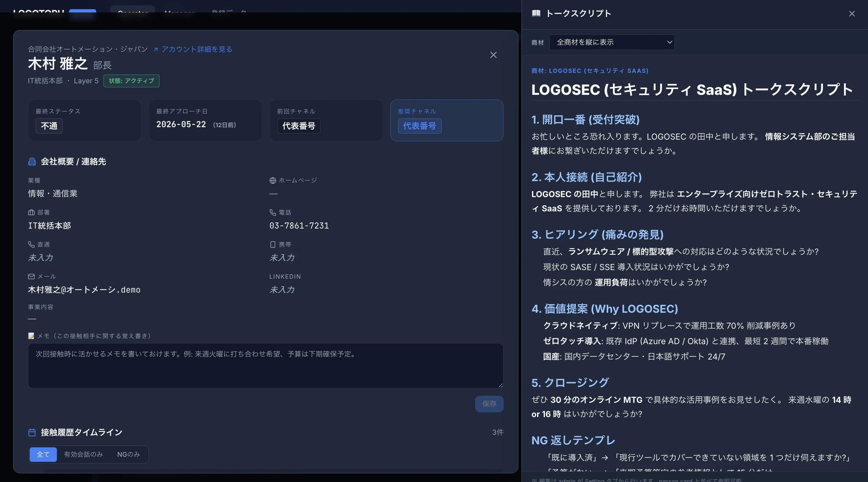The image size is (868, 482).
Task: Open the 商材 dropdown 全商材を縦に表示
Action: 611,42
